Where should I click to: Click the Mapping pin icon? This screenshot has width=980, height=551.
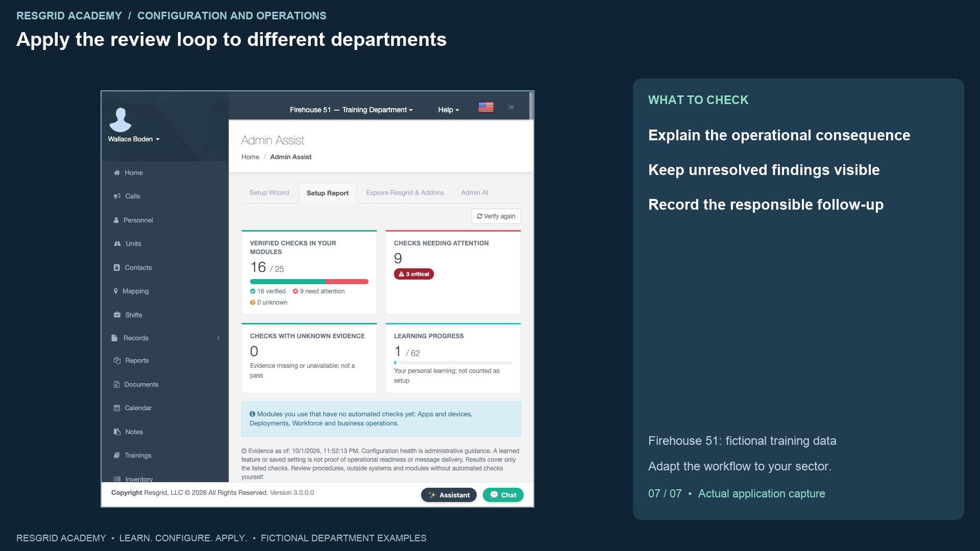coord(115,291)
